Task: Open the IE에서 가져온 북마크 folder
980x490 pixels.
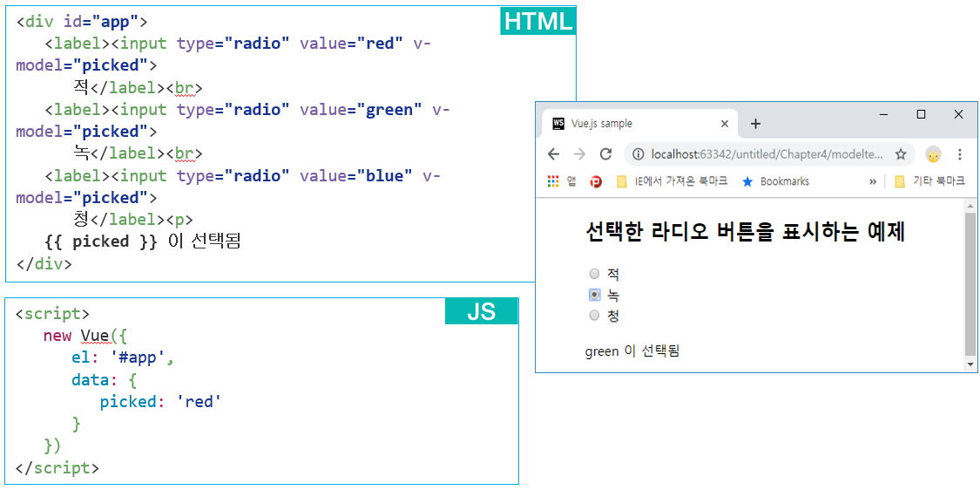Action: [x=672, y=181]
